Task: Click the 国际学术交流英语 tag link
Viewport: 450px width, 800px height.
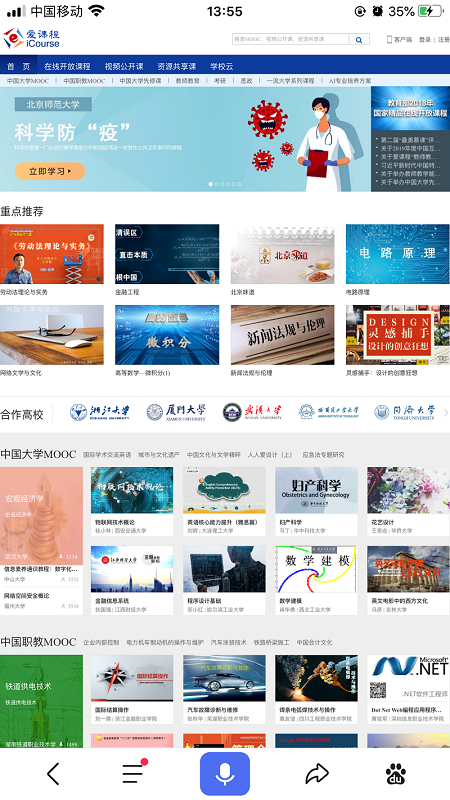Action: click(x=107, y=455)
